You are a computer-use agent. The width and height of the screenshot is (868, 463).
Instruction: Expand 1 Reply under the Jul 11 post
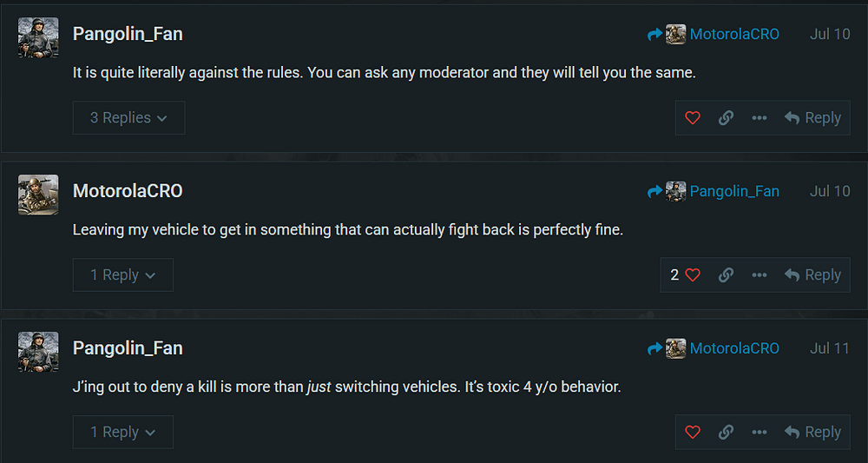click(x=123, y=432)
